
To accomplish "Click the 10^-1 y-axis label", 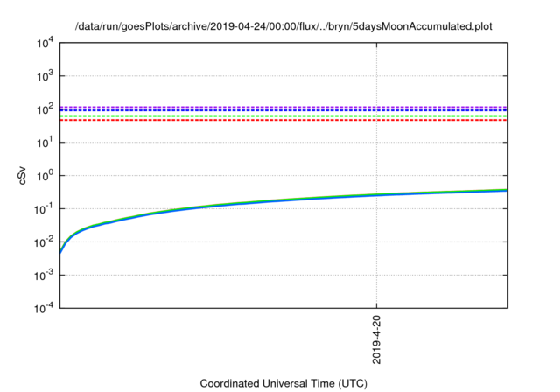I will tap(45, 209).
